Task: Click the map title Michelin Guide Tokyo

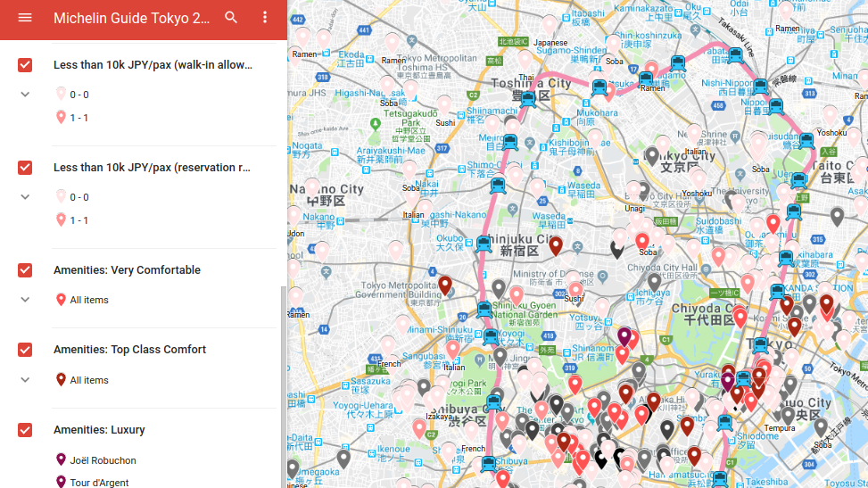Action: point(132,18)
